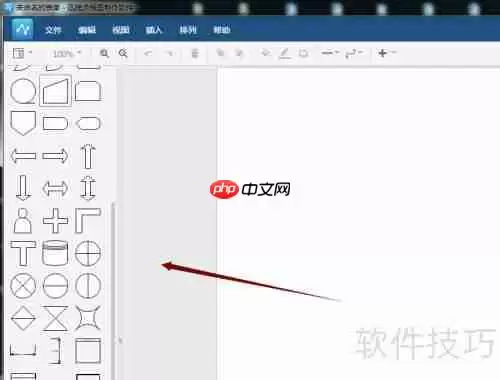Open the plus insert dropdown
The image size is (500, 380).
click(387, 53)
